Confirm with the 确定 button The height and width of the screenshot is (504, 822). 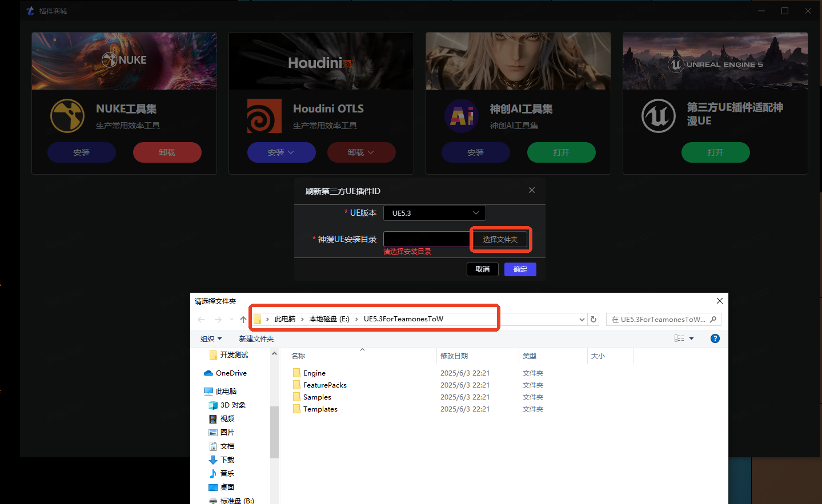point(520,269)
